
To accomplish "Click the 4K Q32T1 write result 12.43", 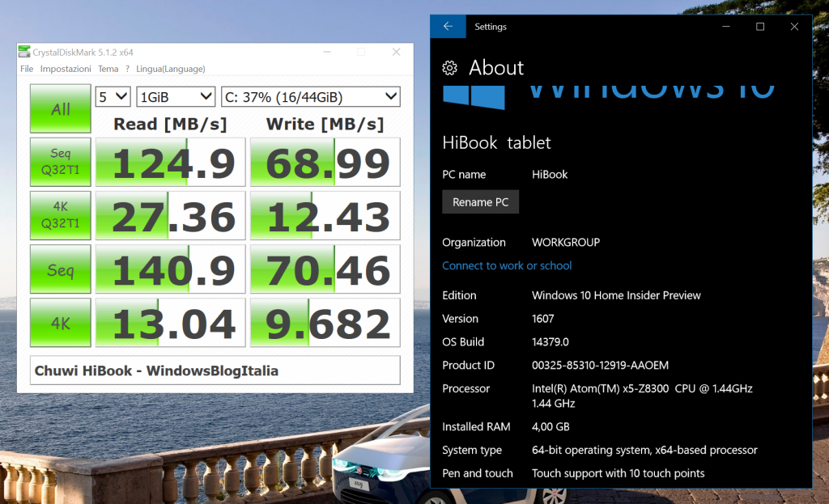I will pyautogui.click(x=325, y=215).
